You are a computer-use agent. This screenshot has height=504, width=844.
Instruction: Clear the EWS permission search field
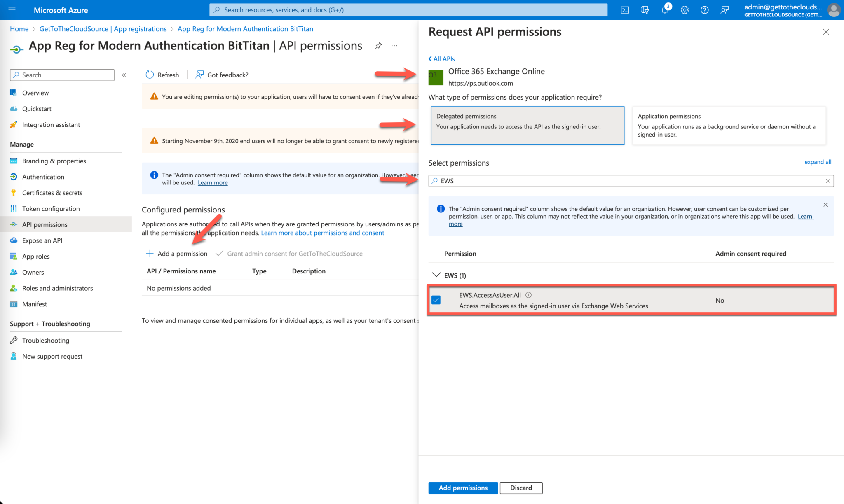point(828,181)
